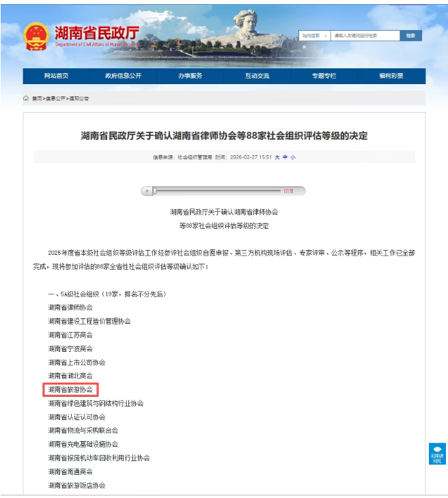Image resolution: width=448 pixels, height=498 pixels.
Task: Click 通知公告 breadcrumb link
Action: tap(79, 98)
